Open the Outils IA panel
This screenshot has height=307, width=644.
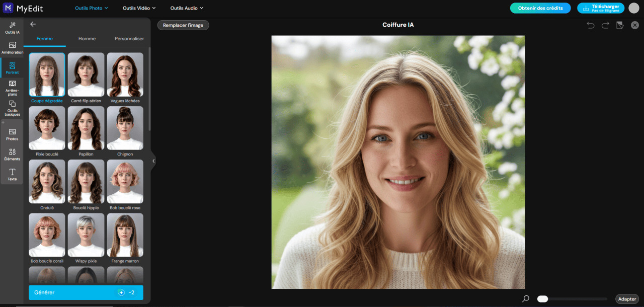[x=12, y=26]
